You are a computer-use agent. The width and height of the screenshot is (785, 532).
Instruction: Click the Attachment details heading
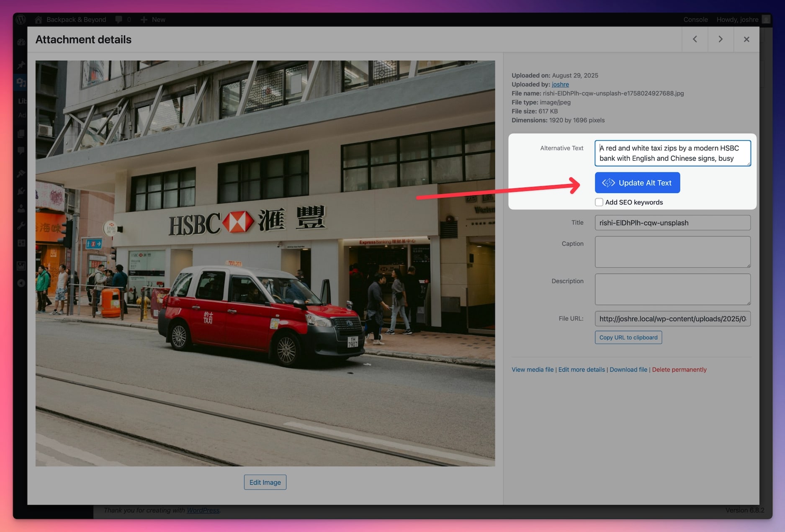pos(83,39)
